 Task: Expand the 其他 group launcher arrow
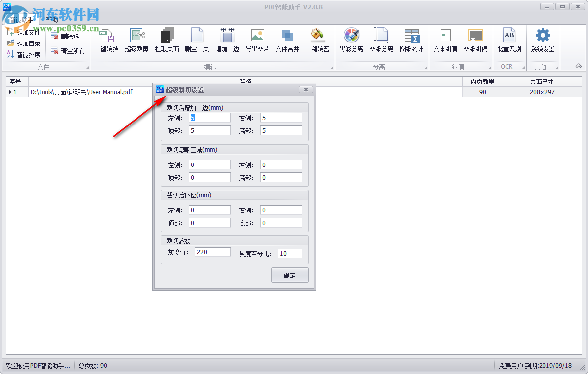coord(557,68)
